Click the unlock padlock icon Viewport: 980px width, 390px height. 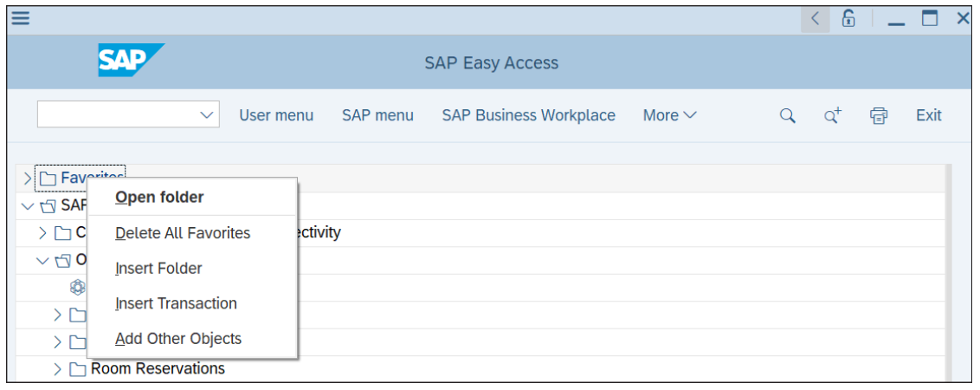[848, 19]
